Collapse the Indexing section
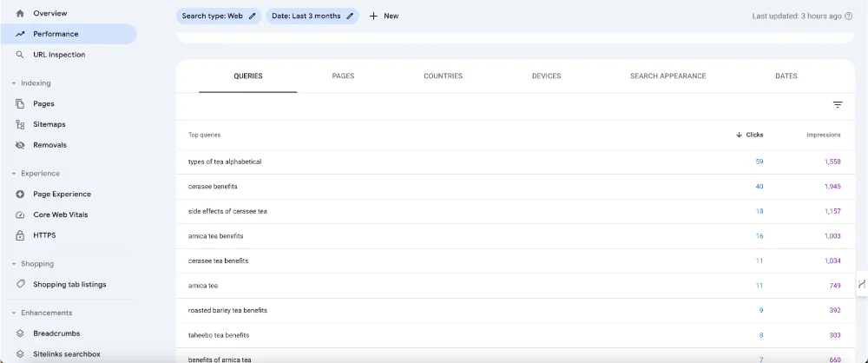This screenshot has height=363, width=868. (x=14, y=83)
